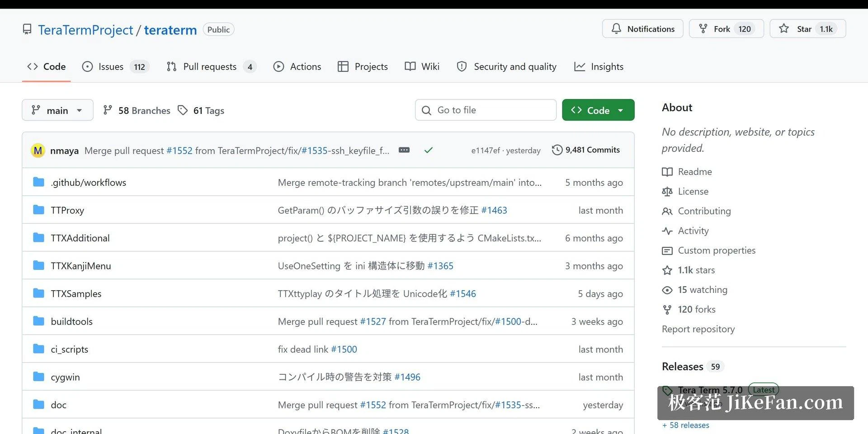The width and height of the screenshot is (868, 434).
Task: Click the green check status icon
Action: pos(429,150)
